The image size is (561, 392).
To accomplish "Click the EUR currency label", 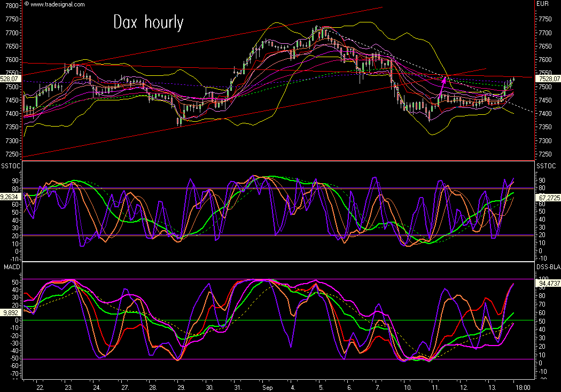I will [543, 4].
